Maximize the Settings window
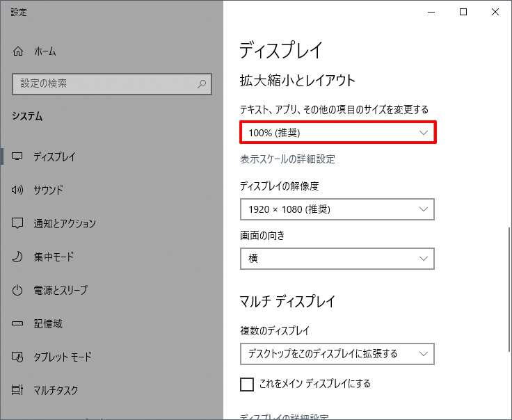 [x=463, y=12]
